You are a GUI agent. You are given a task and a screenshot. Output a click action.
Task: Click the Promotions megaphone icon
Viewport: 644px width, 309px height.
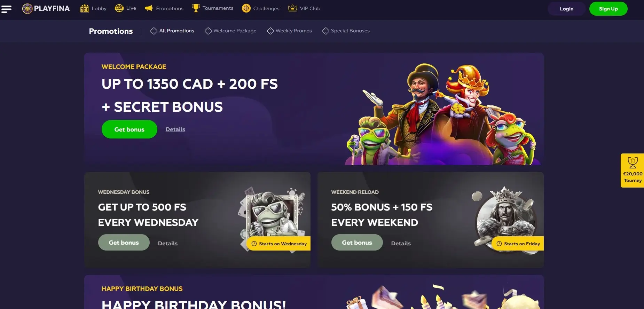point(149,8)
